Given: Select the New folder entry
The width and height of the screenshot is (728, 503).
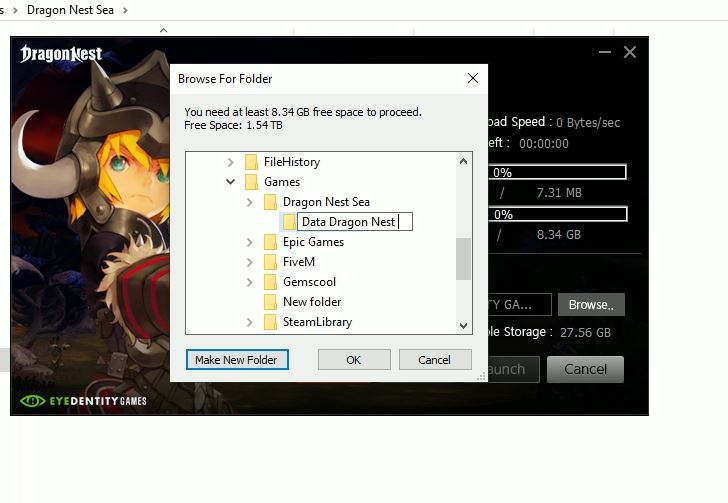Looking at the screenshot, I should 312,302.
